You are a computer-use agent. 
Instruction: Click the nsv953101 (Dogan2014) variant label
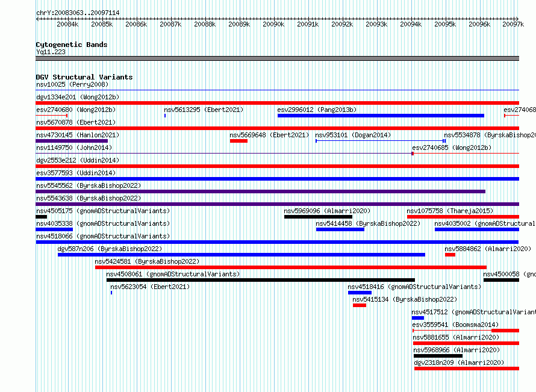tap(353, 135)
